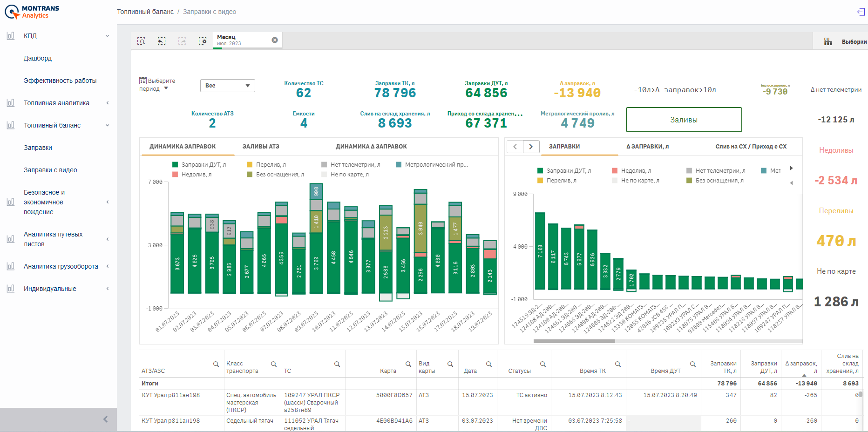Collapse the left sidebar with bottom chevron
The width and height of the screenshot is (868, 432).
[105, 419]
